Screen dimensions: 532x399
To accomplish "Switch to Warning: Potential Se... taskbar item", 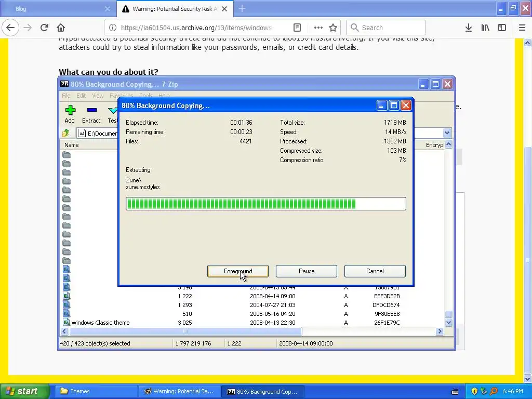I will (179, 391).
